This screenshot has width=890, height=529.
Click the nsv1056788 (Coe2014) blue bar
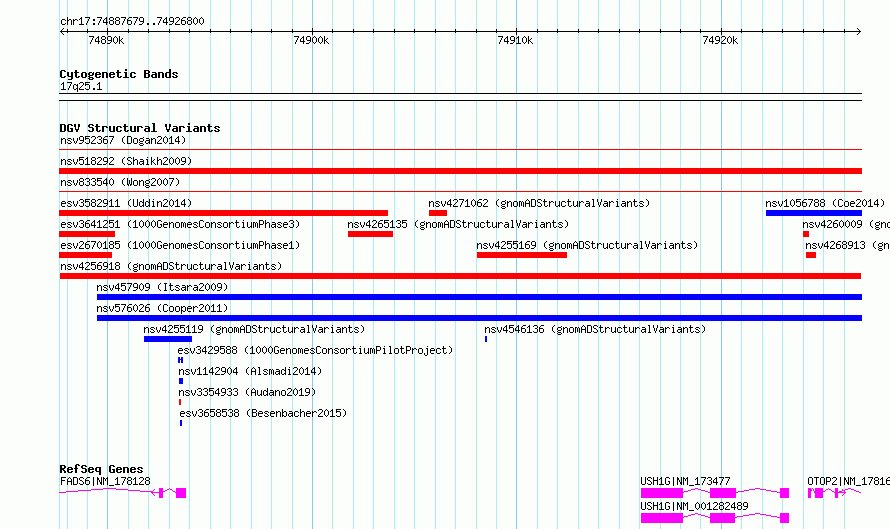pos(813,213)
